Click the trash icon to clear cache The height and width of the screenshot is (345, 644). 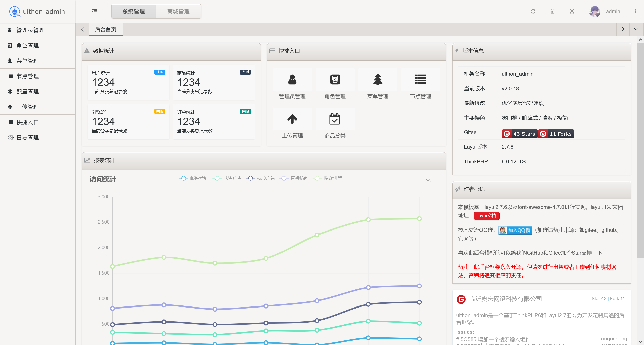point(552,11)
